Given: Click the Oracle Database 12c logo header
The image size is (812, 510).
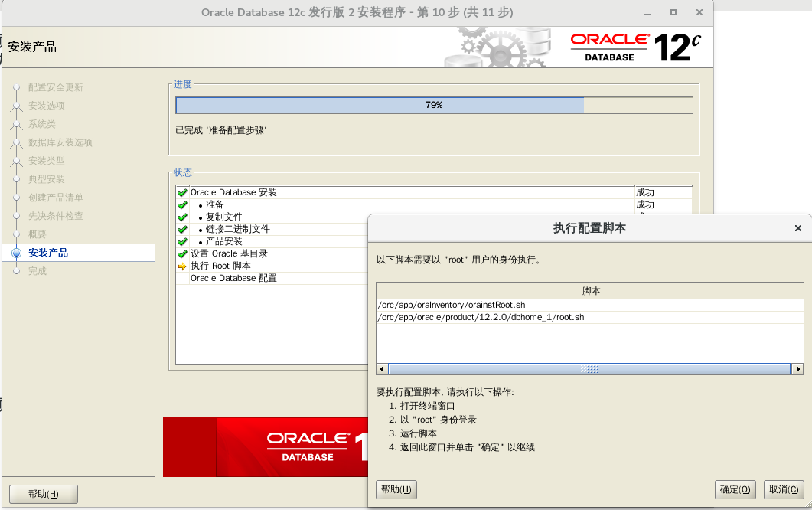Looking at the screenshot, I should [636, 47].
